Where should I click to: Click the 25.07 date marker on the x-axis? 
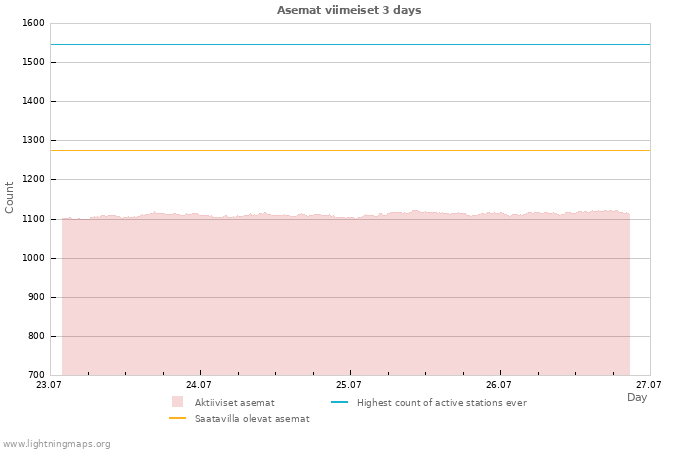[349, 385]
